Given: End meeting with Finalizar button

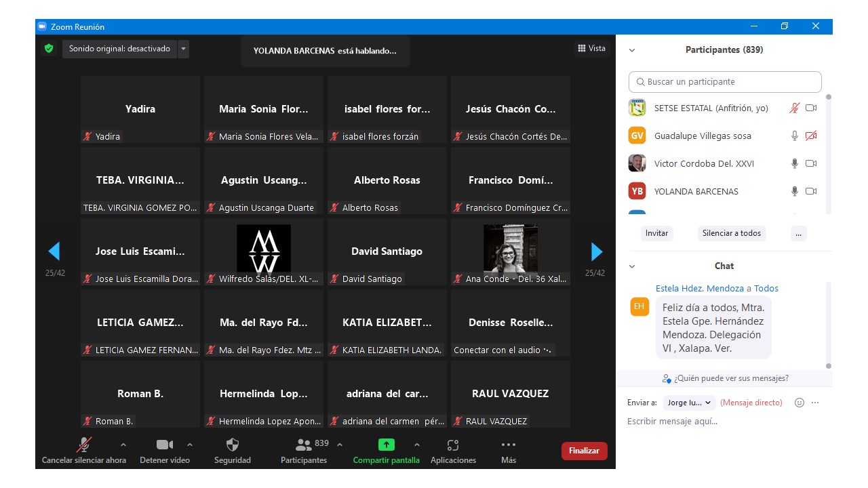Looking at the screenshot, I should click(584, 451).
